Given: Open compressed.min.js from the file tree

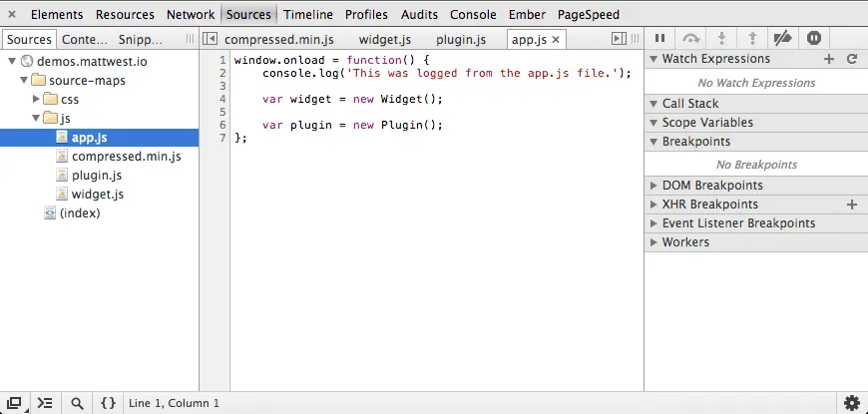Looking at the screenshot, I should pyautogui.click(x=127, y=156).
